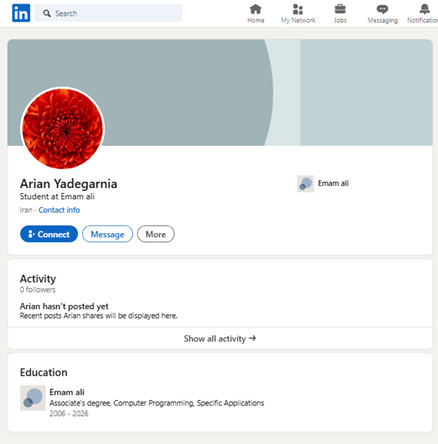Click Emam ali school logo beside name
Screen dimensions: 438x444
tap(305, 184)
